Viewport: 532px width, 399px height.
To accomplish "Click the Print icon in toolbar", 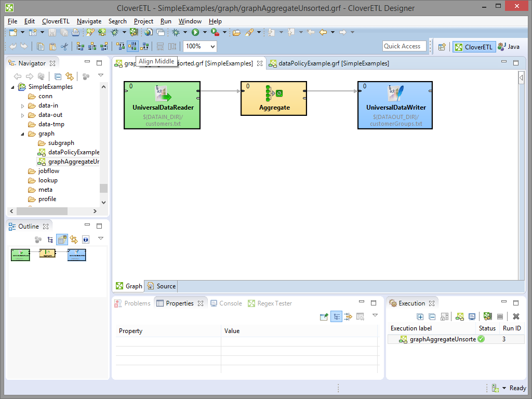I will 75,32.
